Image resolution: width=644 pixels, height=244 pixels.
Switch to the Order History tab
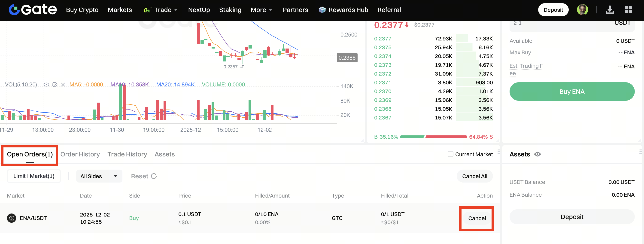(80, 154)
